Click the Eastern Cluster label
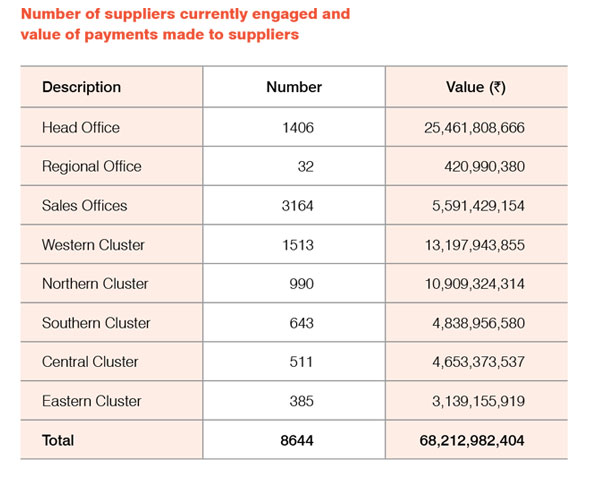 [92, 401]
